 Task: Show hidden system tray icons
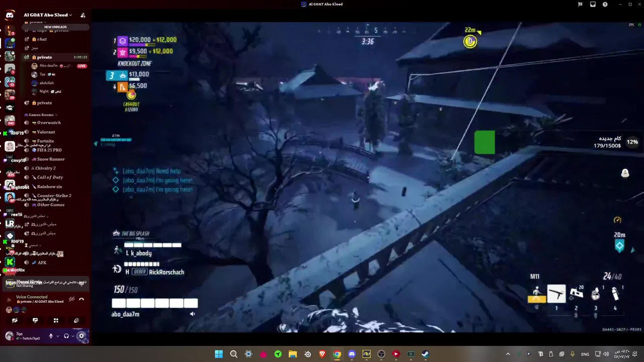click(x=508, y=354)
